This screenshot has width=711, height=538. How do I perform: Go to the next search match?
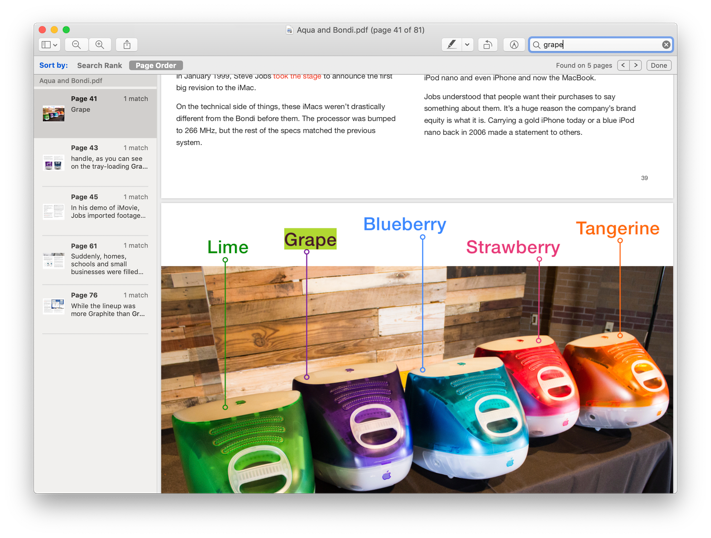(636, 65)
